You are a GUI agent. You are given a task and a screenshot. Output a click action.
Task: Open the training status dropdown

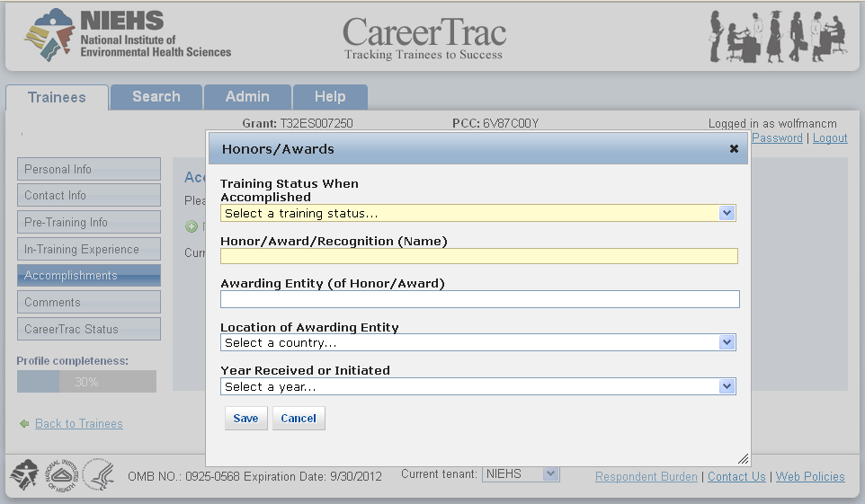[x=477, y=214]
